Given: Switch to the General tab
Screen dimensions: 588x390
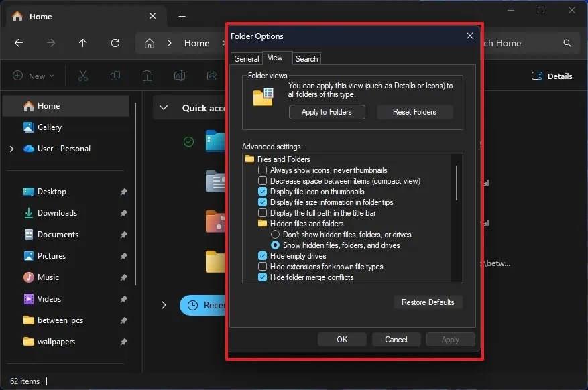Looking at the screenshot, I should coord(246,58).
